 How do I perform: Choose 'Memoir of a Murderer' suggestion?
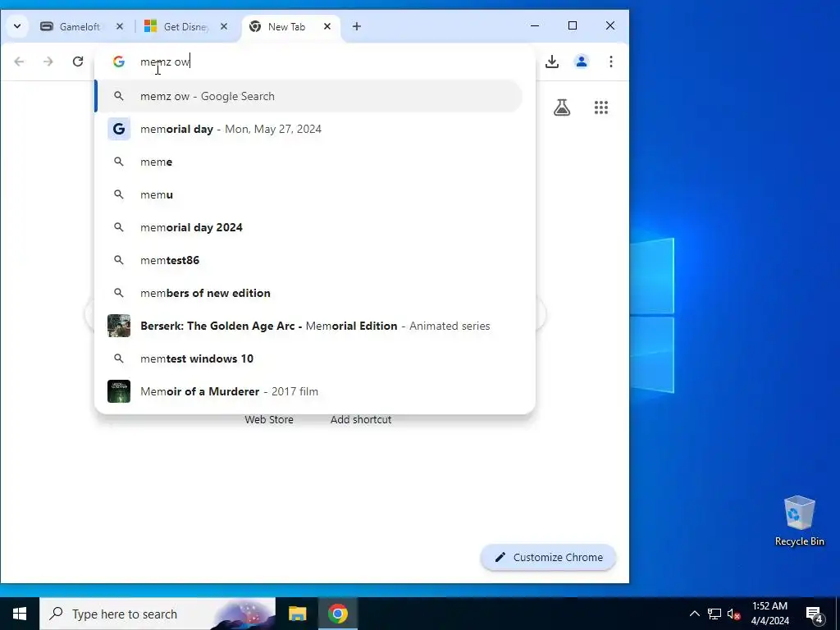309,391
